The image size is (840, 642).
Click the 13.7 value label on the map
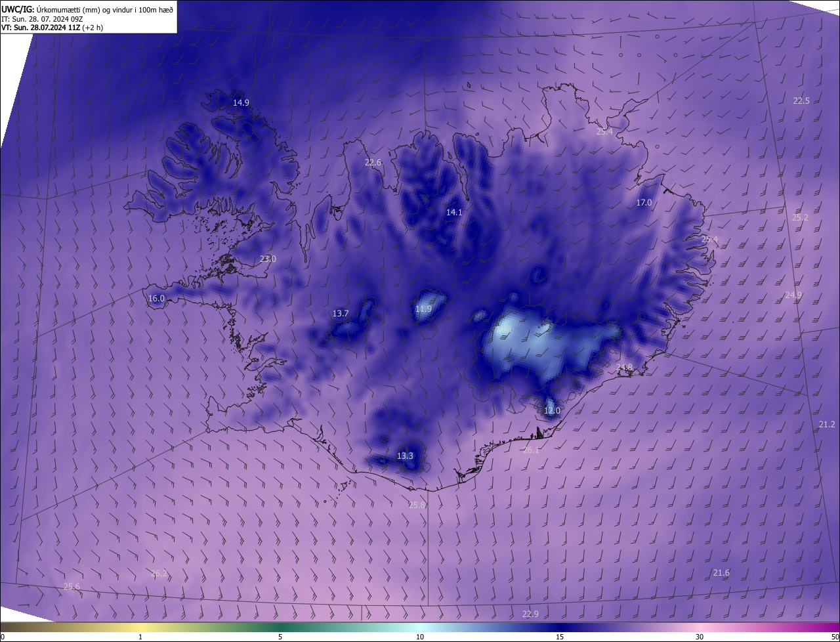point(341,313)
